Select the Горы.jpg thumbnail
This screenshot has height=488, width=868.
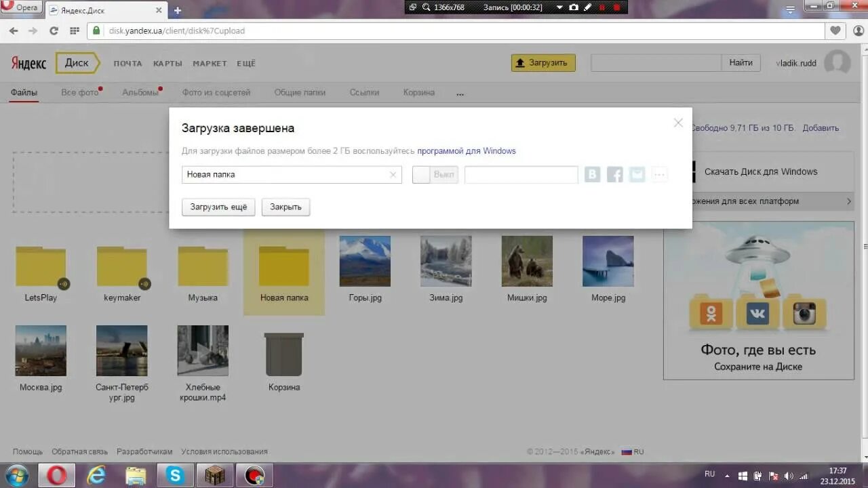[365, 261]
